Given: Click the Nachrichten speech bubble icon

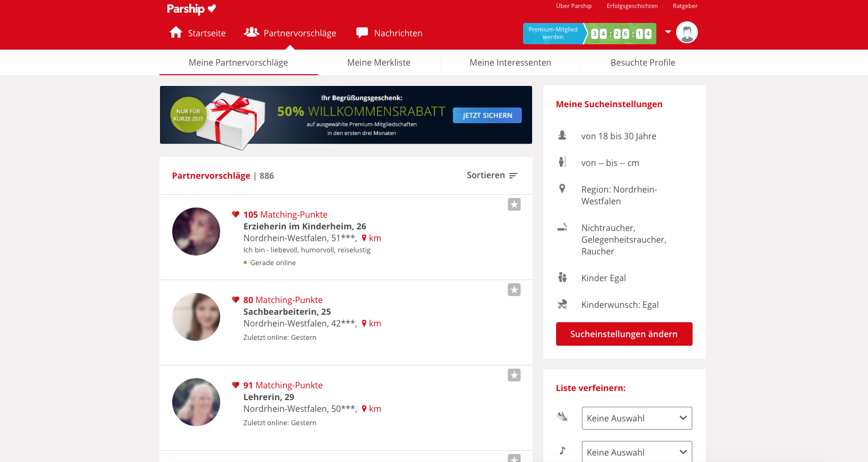Looking at the screenshot, I should coord(362,33).
